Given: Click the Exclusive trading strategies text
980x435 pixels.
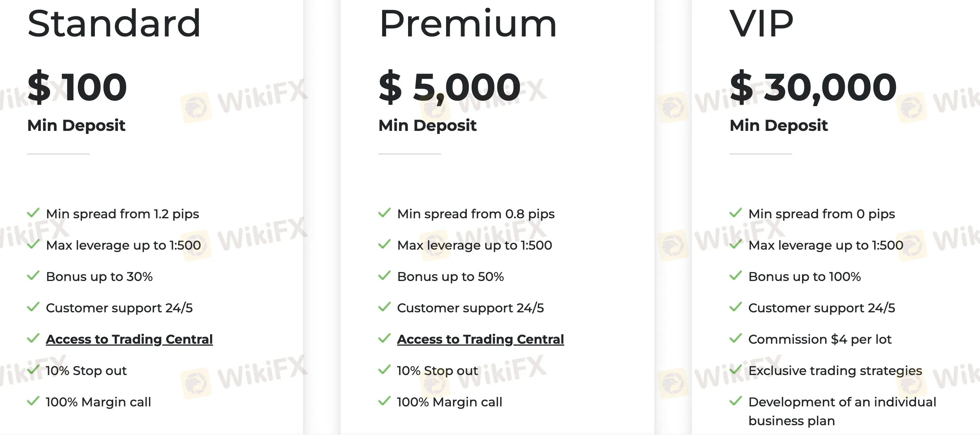Looking at the screenshot, I should 835,371.
